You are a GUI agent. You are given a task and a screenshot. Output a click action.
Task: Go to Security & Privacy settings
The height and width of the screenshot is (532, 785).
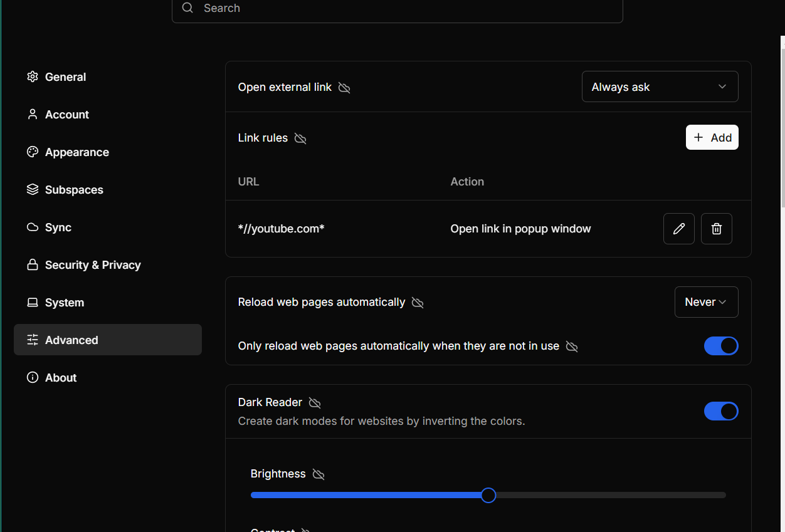point(92,265)
